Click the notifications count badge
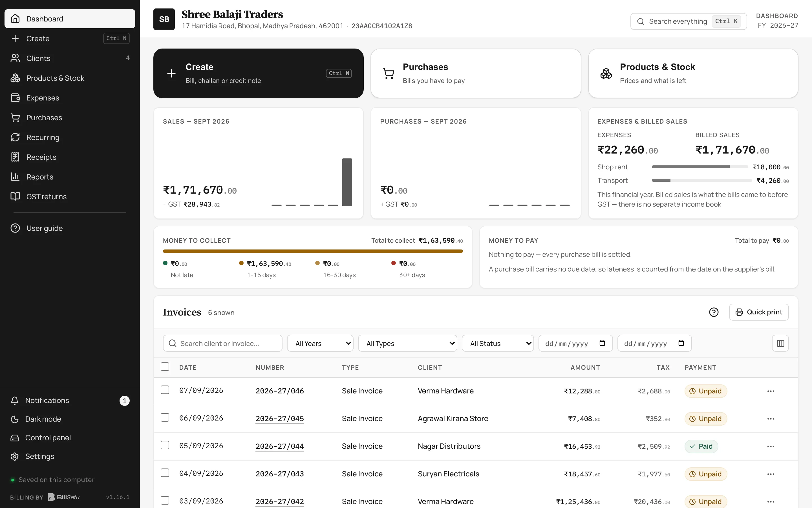The width and height of the screenshot is (812, 508). tap(125, 400)
